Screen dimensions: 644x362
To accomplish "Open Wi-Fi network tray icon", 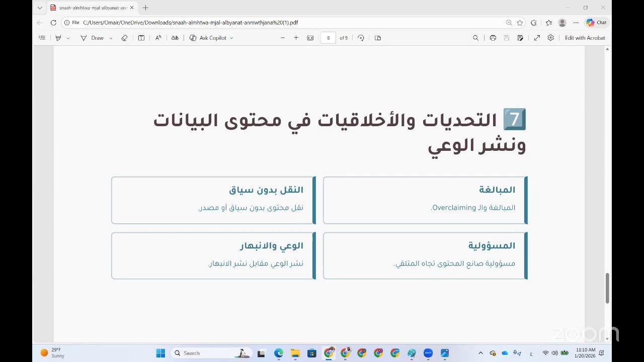I will click(545, 353).
